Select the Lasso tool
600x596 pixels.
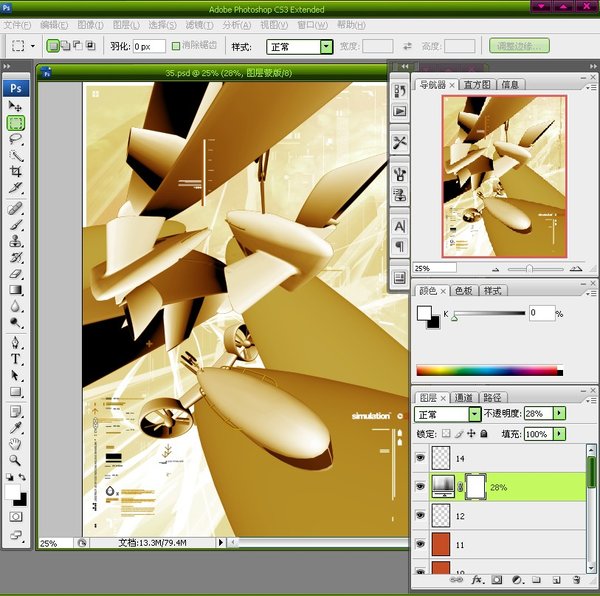[16, 139]
